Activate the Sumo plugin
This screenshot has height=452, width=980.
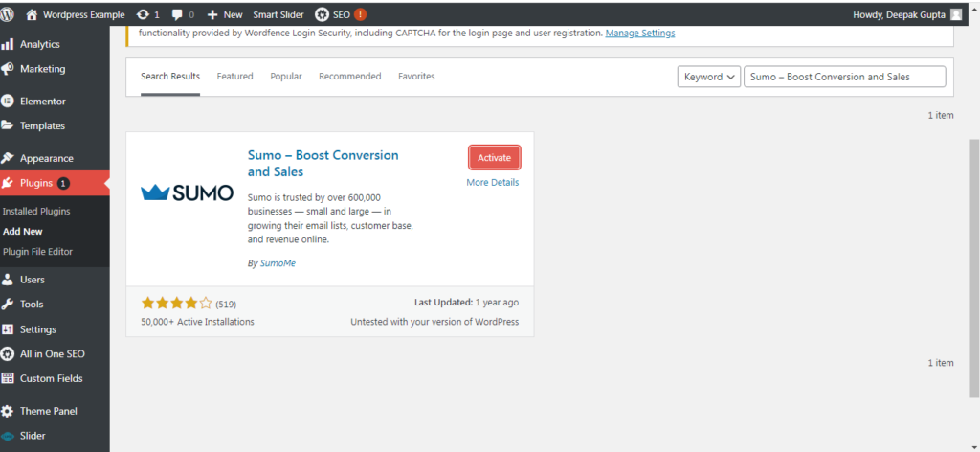(494, 157)
